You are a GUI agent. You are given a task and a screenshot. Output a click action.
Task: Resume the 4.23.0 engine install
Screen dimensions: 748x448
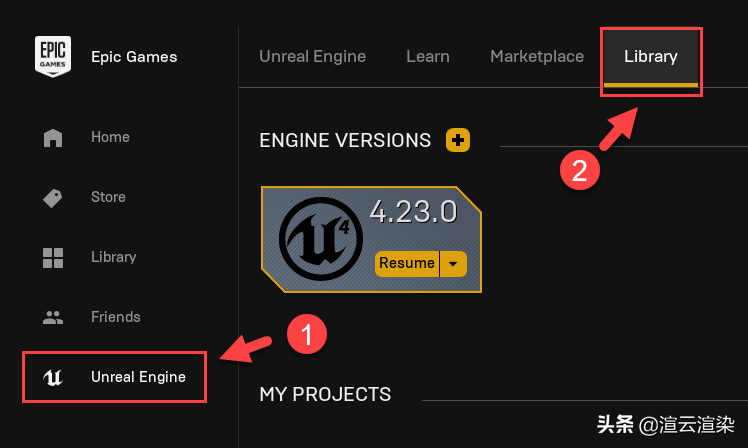[x=407, y=264]
